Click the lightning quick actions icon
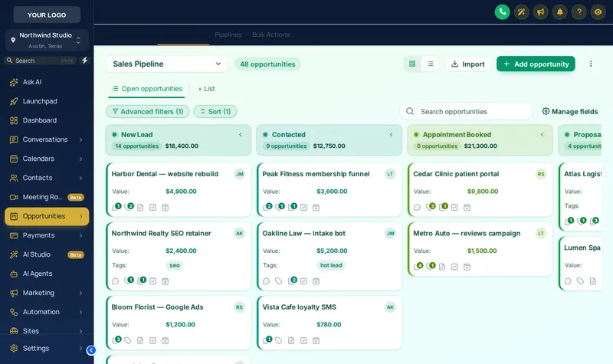Viewport: 613px width, 364px height. point(84,61)
